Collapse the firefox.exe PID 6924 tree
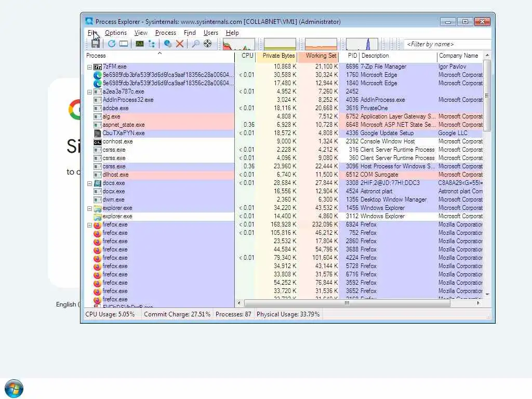 click(89, 225)
